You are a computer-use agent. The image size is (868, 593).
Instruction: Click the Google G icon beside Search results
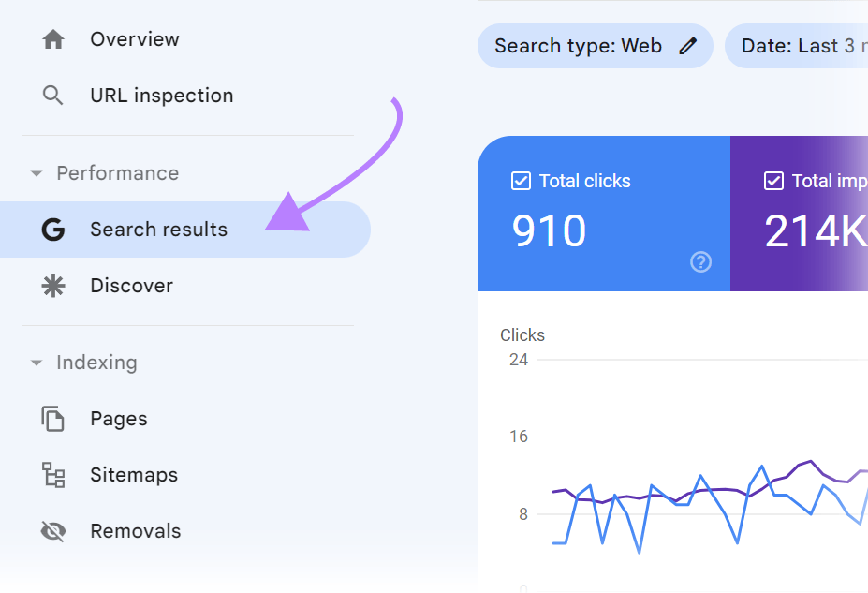[x=53, y=230]
